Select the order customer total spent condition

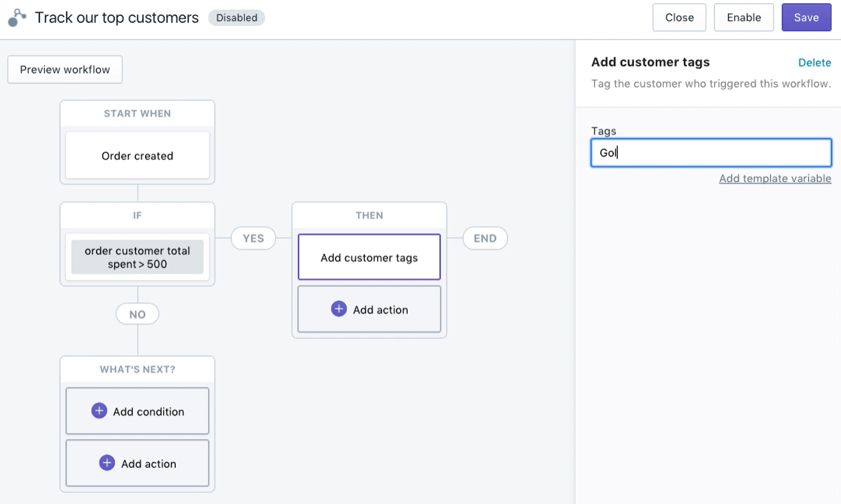[x=137, y=257]
